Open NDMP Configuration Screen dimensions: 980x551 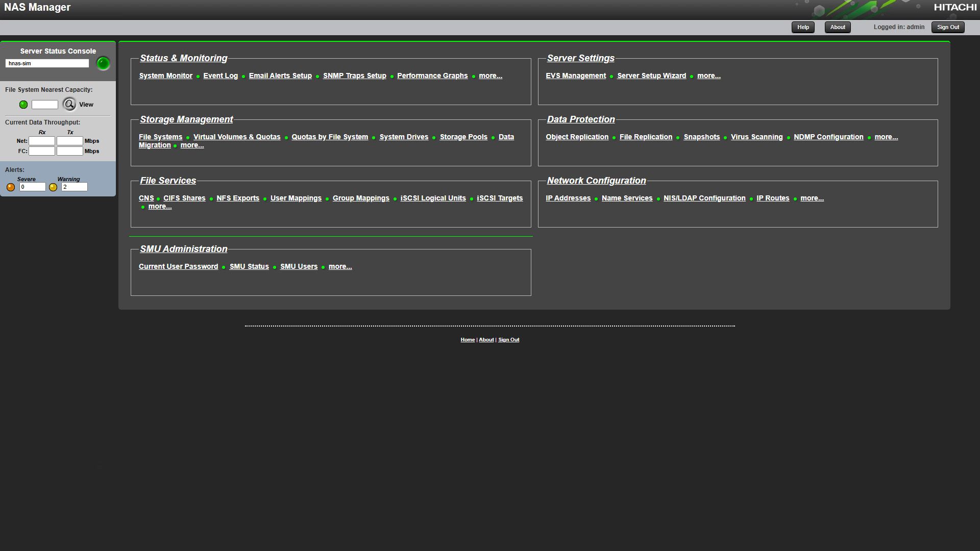tap(828, 137)
